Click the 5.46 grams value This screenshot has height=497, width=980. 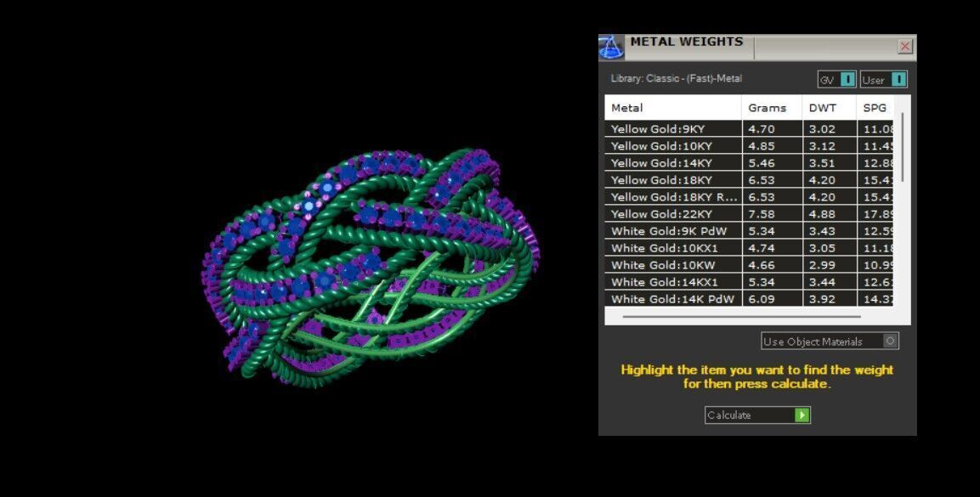tap(762, 163)
